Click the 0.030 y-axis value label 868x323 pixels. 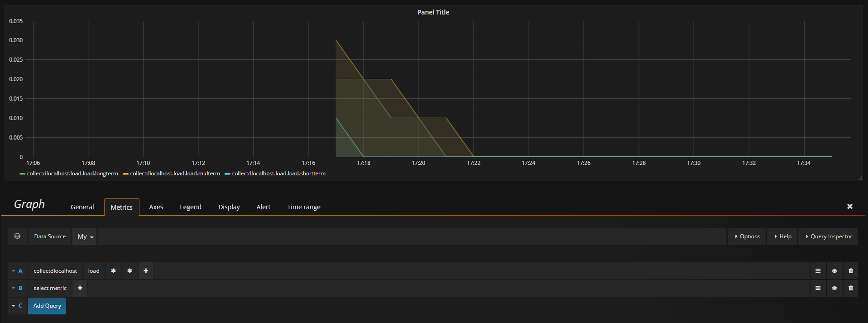tap(16, 40)
